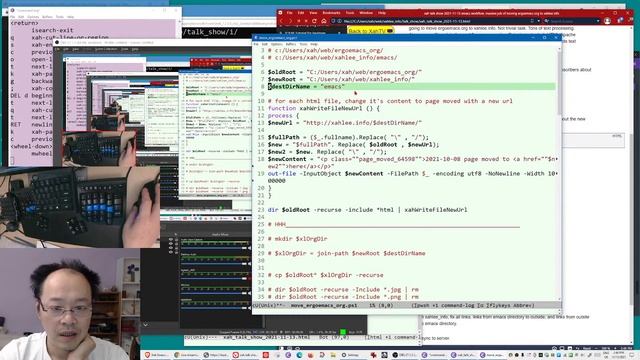Mute fourth track in OBS audio mixer
This screenshot has height=360, width=640.
point(250,293)
